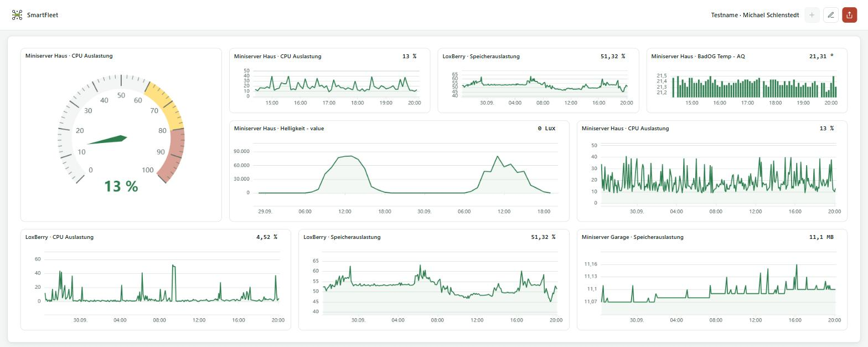Click the 29.09. date on Helligkeit chart
Image resolution: width=868 pixels, height=347 pixels.
click(x=265, y=212)
